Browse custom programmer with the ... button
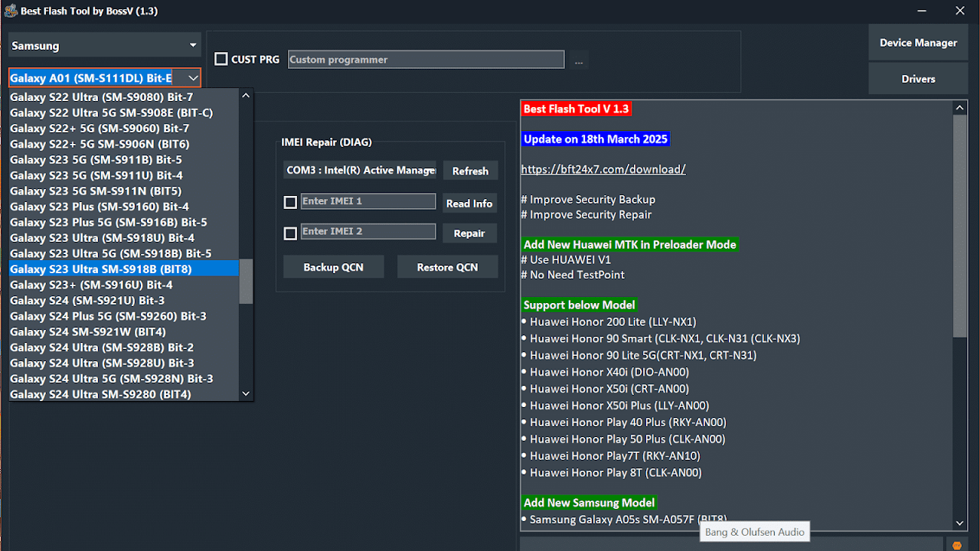980x551 pixels. pyautogui.click(x=579, y=60)
